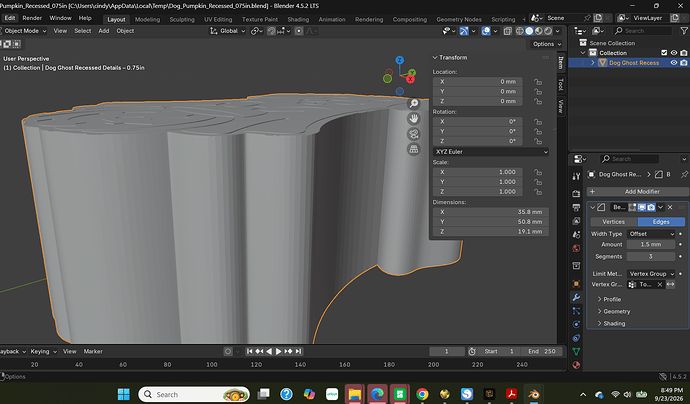Switch to the Modeling workspace tab
This screenshot has height=404, width=690.
pyautogui.click(x=147, y=19)
